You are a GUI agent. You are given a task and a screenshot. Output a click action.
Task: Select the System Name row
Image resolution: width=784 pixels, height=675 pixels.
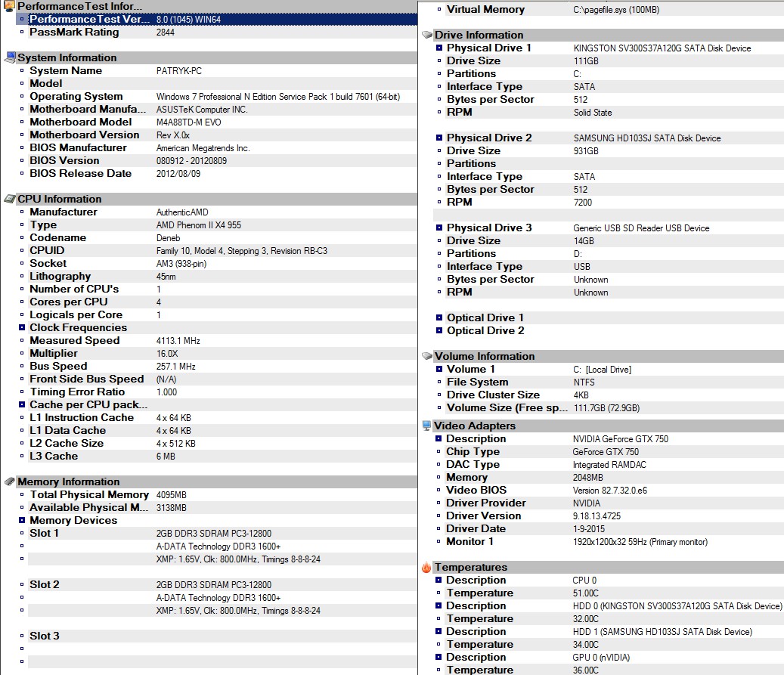[x=222, y=70]
